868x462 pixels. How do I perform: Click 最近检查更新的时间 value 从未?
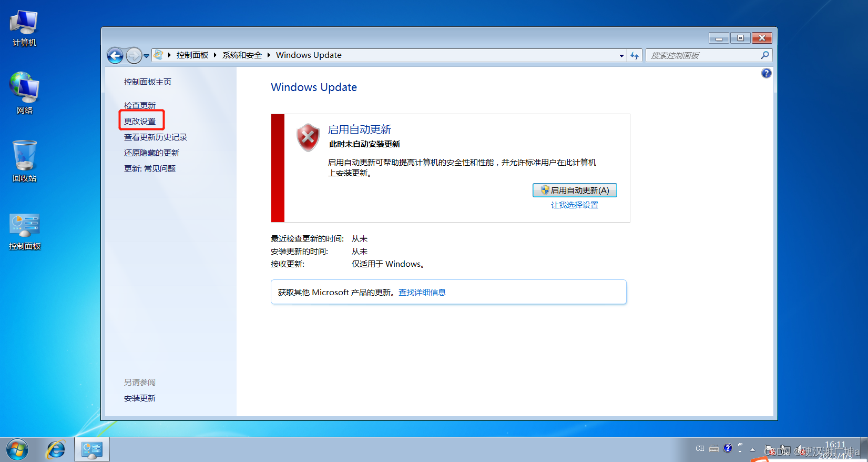(x=360, y=238)
